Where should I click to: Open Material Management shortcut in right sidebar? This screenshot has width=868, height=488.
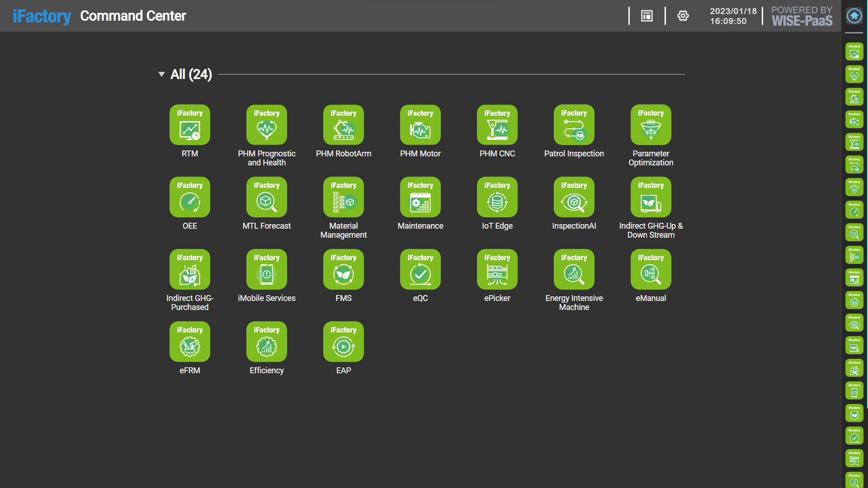click(854, 255)
